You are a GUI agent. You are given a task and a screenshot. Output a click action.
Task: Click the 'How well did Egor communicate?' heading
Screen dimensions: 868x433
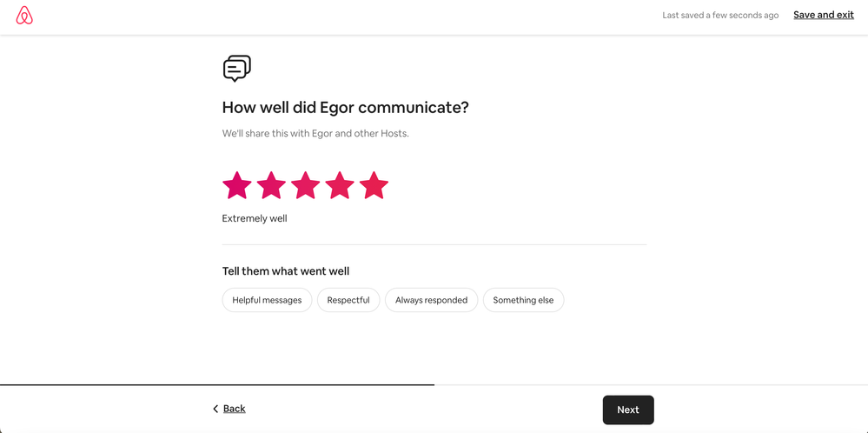coord(345,108)
